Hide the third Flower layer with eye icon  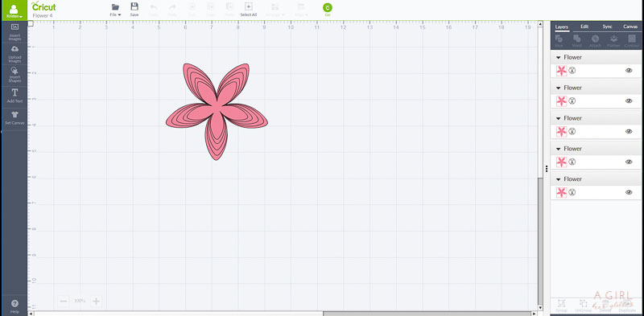point(629,131)
